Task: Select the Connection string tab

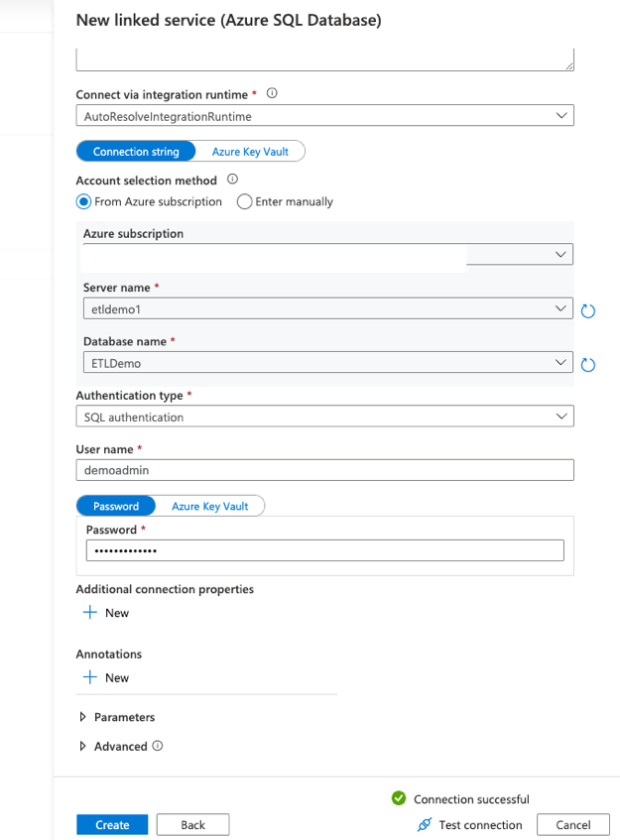Action: click(x=136, y=152)
